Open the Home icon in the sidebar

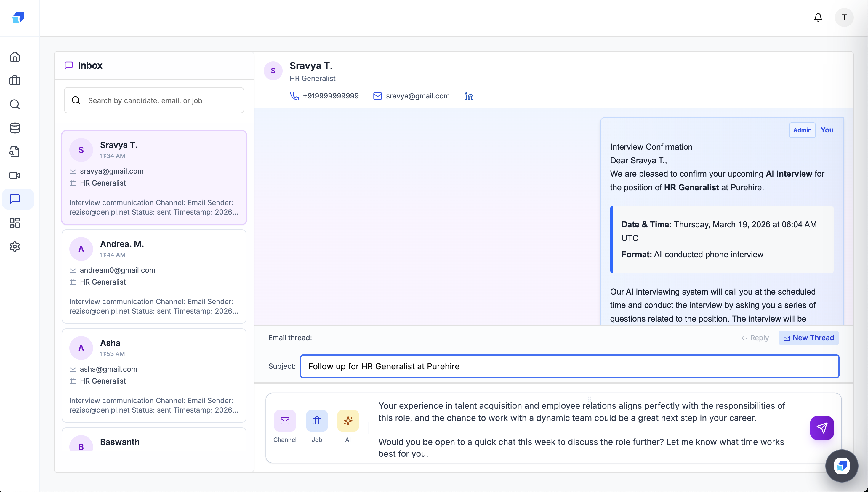pyautogui.click(x=15, y=57)
